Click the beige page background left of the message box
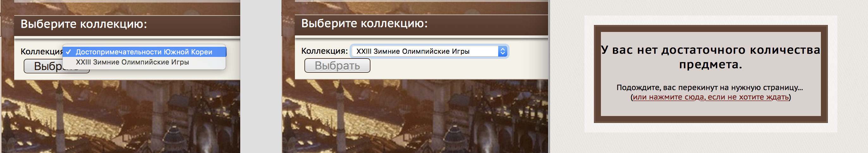Screen dimensions: 868x153 point(567,76)
